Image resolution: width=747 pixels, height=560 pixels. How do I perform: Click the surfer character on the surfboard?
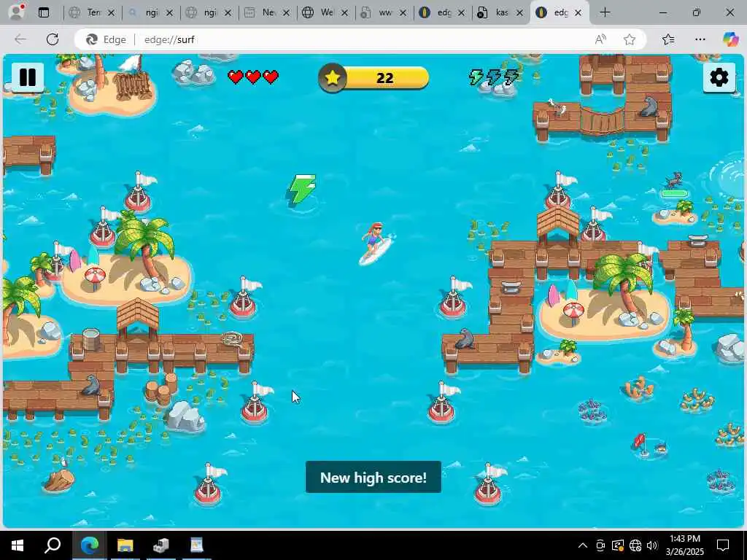[x=376, y=243]
